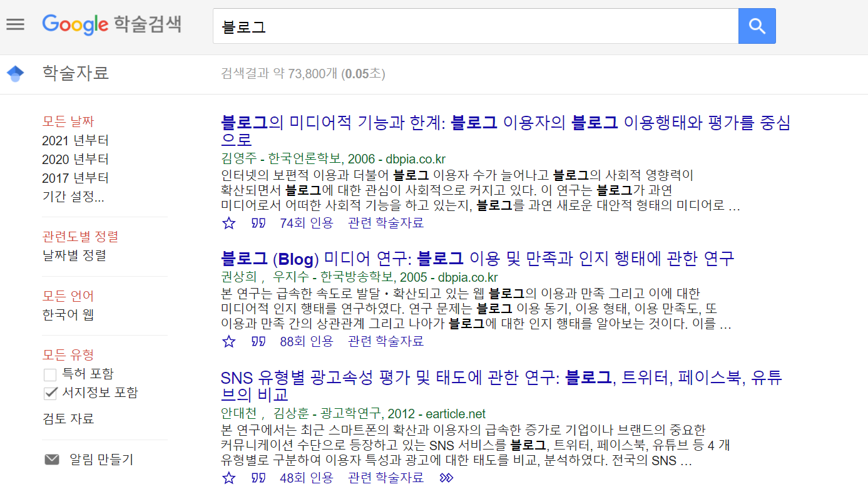Save the 권상희 article with its star icon
This screenshot has width=868, height=499.
click(x=229, y=341)
